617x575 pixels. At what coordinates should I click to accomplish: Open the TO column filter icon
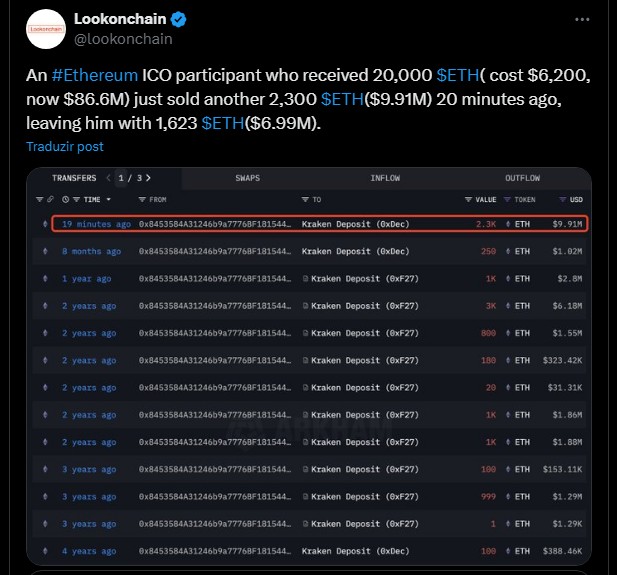coord(305,200)
